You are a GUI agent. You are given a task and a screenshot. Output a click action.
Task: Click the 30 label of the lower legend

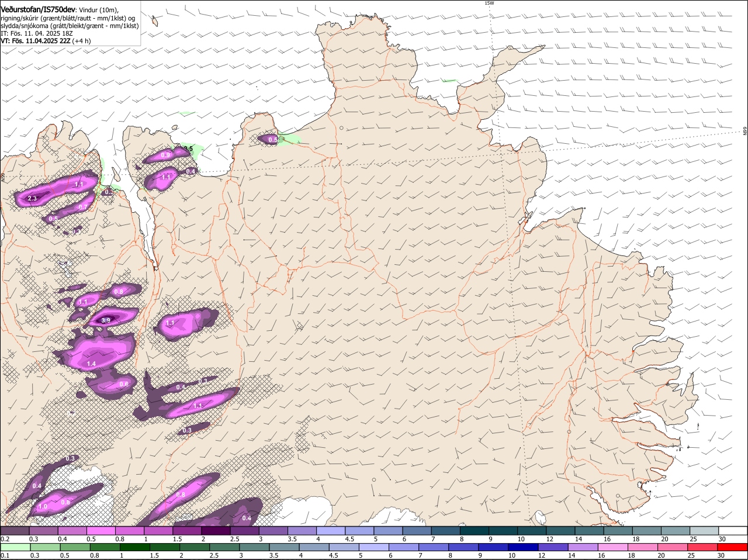(722, 555)
